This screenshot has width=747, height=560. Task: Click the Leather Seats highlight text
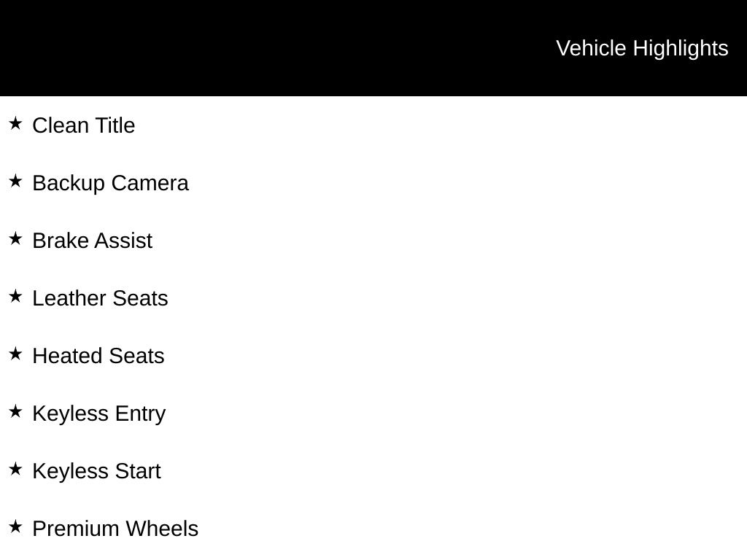[x=100, y=298]
